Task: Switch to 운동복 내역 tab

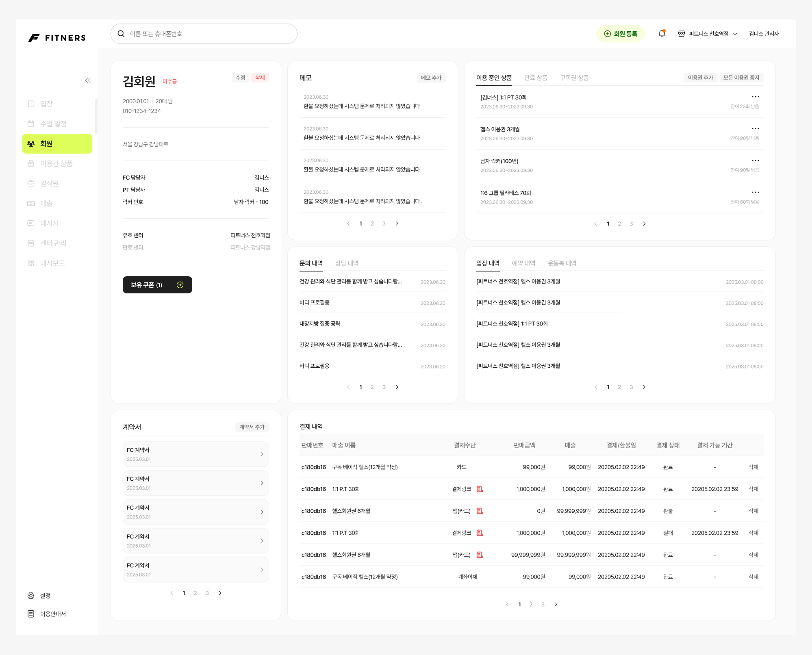Action: (562, 263)
